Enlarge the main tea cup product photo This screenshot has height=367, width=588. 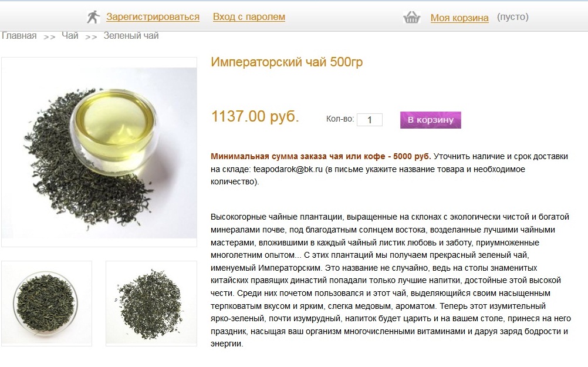[99, 152]
